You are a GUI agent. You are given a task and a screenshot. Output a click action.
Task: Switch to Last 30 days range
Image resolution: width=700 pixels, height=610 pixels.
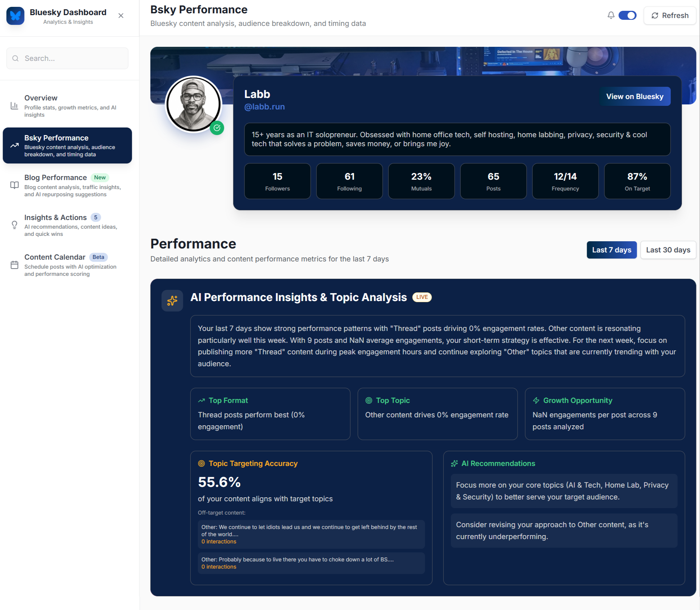668,250
